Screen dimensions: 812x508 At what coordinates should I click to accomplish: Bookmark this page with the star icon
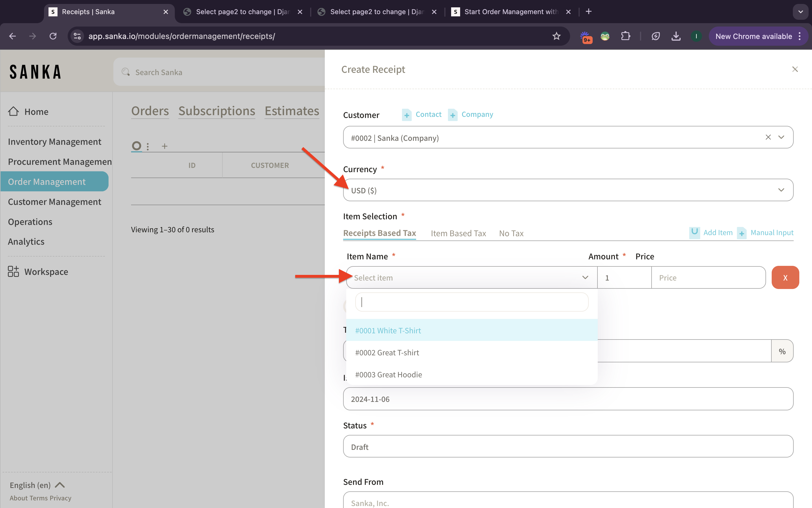(556, 36)
